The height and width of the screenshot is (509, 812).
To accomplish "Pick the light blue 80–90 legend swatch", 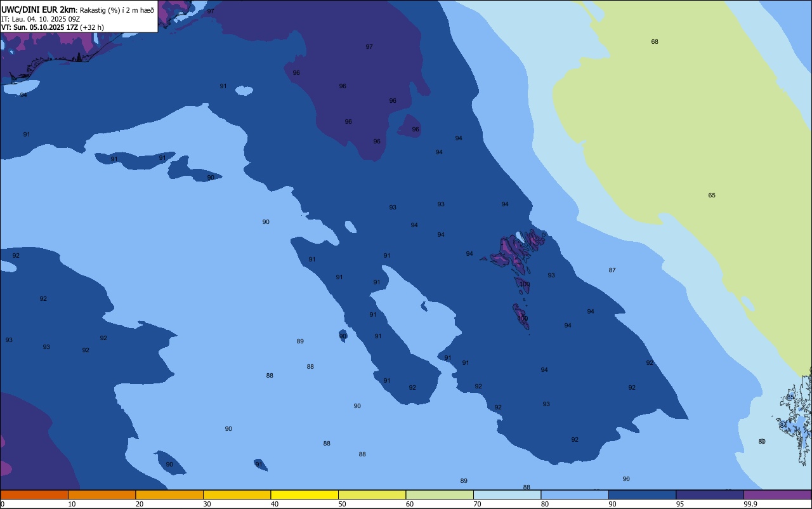I will (575, 494).
